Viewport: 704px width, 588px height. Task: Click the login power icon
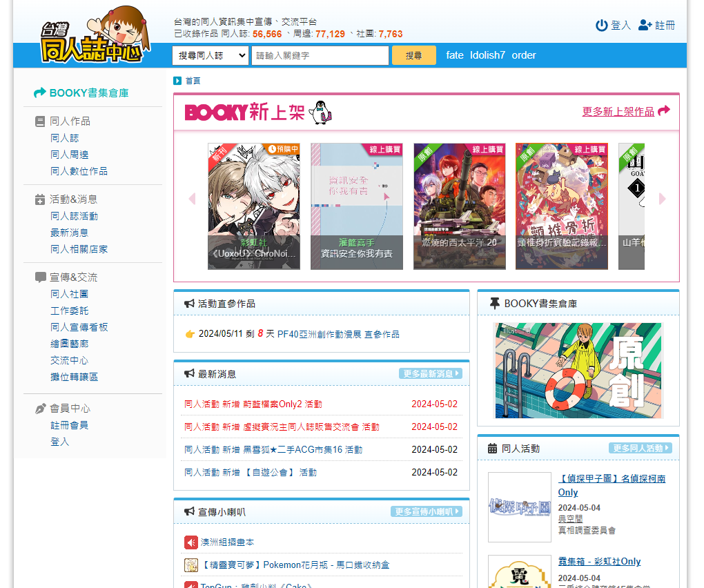[601, 26]
